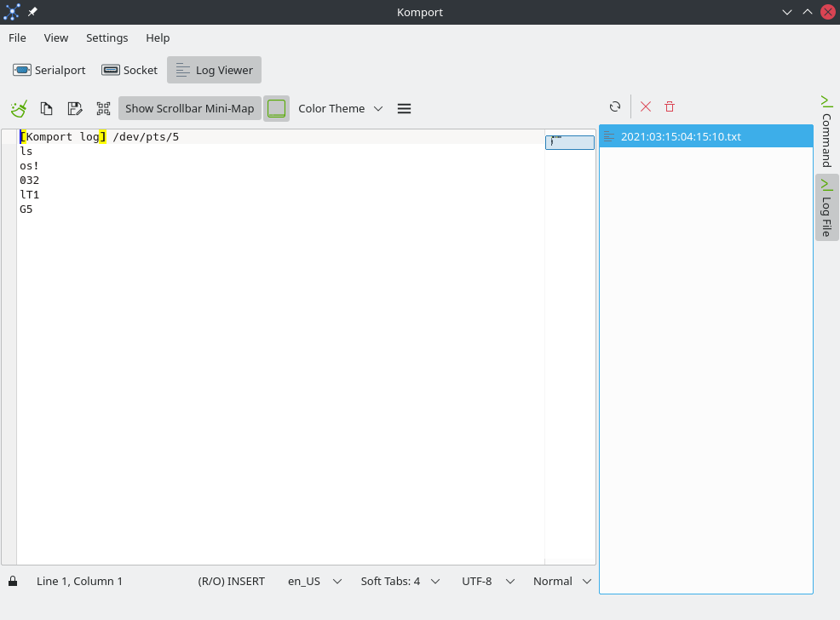Click the text line 'ls'
Viewport: 840px width, 620px height.
click(26, 152)
